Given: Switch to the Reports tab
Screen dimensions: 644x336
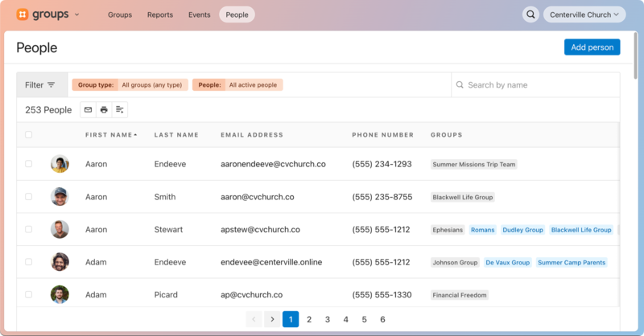Looking at the screenshot, I should 160,14.
